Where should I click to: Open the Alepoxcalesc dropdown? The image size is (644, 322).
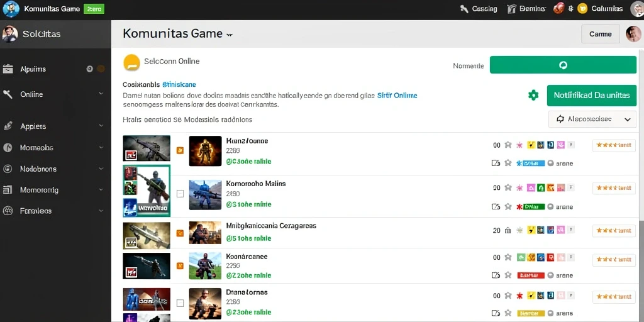click(592, 119)
